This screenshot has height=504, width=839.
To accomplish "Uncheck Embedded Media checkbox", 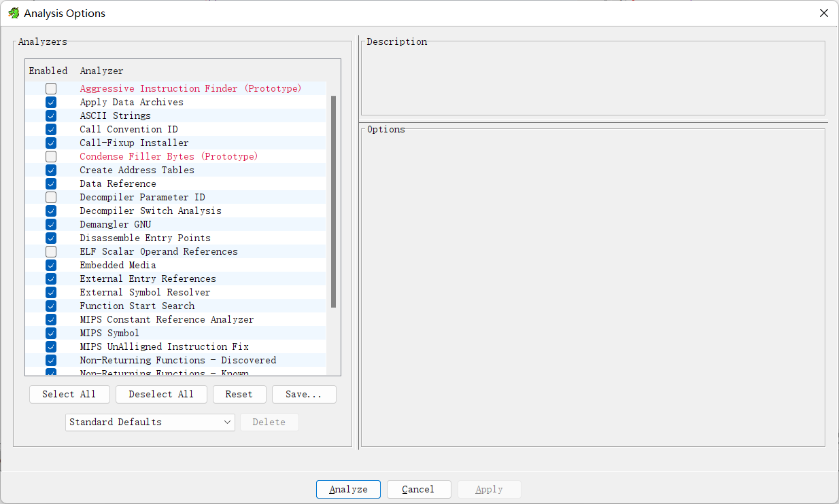I will click(x=51, y=265).
